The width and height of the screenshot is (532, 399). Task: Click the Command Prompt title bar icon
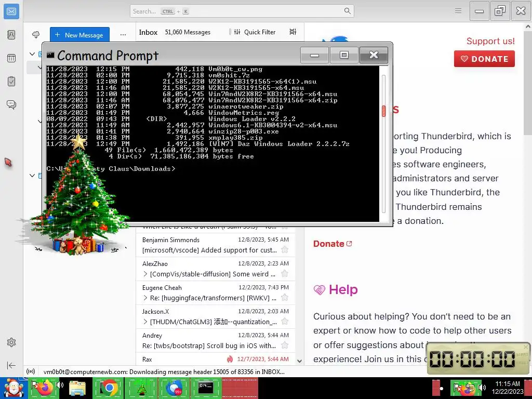50,55
